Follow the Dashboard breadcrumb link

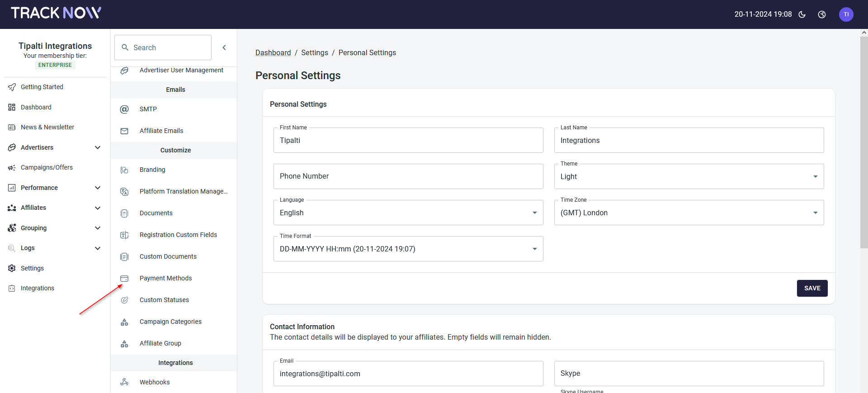pos(273,52)
